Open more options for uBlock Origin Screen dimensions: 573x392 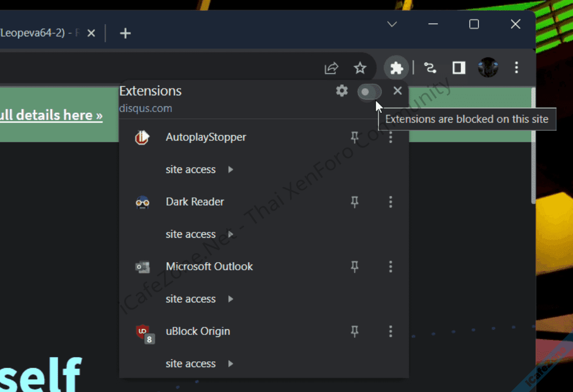(390, 331)
